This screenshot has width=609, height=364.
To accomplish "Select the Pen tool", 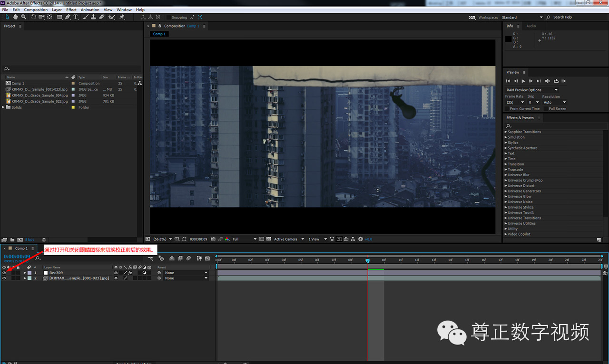I will pyautogui.click(x=68, y=17).
